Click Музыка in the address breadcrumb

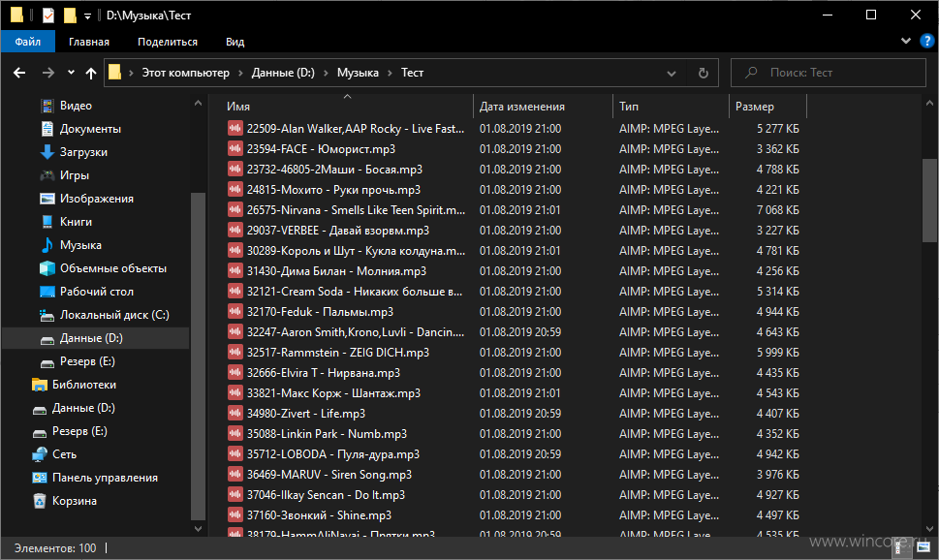pos(358,73)
